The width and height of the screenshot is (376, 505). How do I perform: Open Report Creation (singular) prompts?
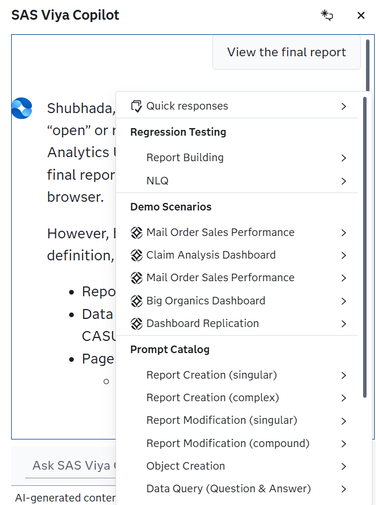click(237, 375)
